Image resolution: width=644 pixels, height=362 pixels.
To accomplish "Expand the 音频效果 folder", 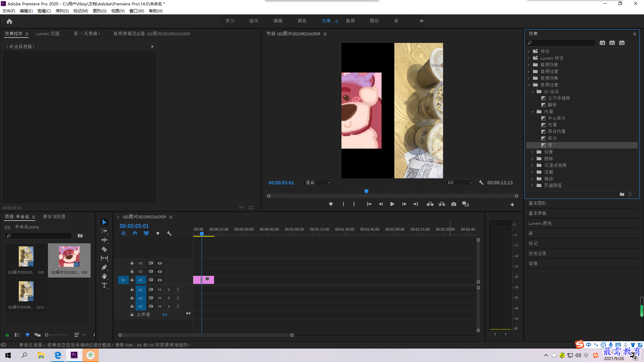I will (529, 65).
